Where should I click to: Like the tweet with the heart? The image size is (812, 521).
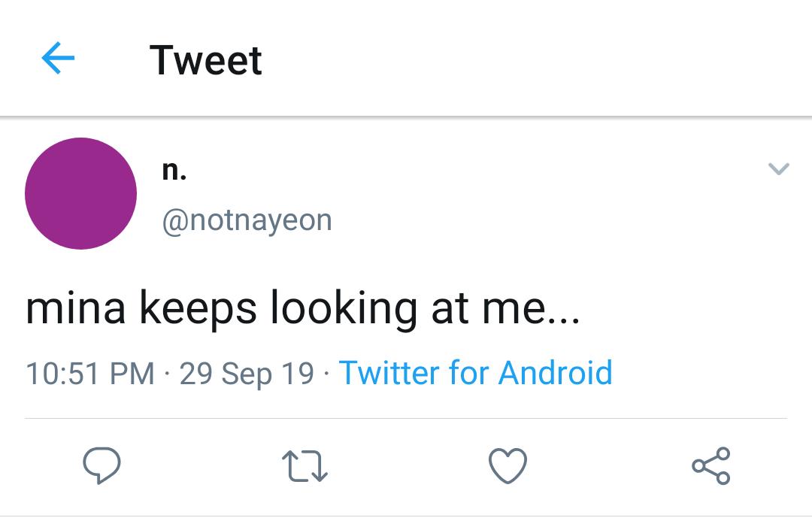507,465
